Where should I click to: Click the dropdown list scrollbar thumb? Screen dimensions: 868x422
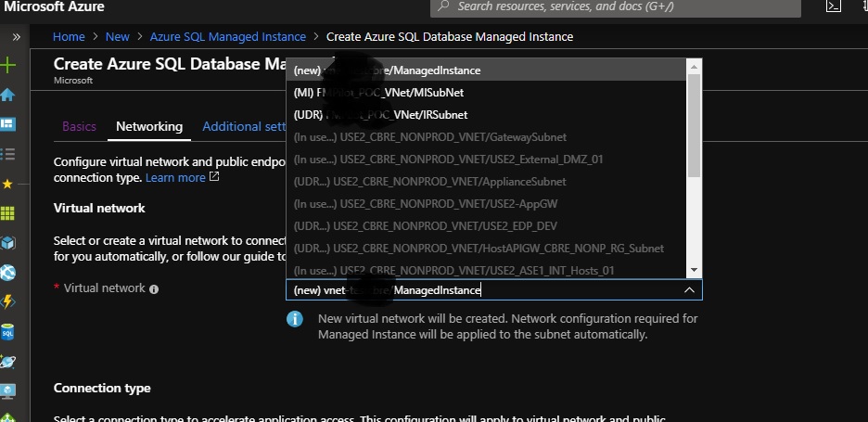pos(695,124)
